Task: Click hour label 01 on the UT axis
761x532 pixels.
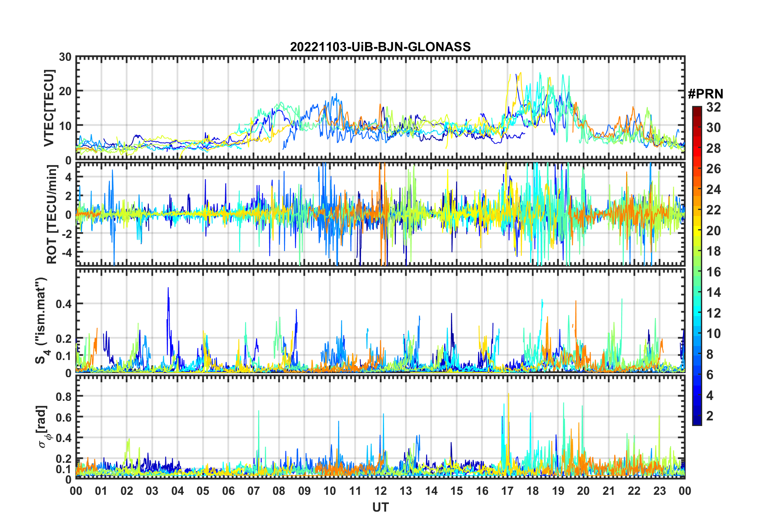Action: (x=101, y=491)
